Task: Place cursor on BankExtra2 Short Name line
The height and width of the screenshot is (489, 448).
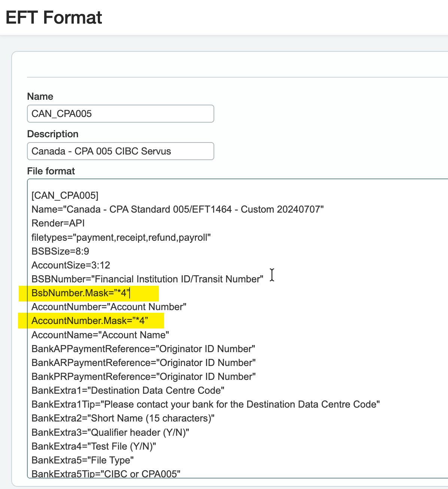Action: tap(123, 418)
